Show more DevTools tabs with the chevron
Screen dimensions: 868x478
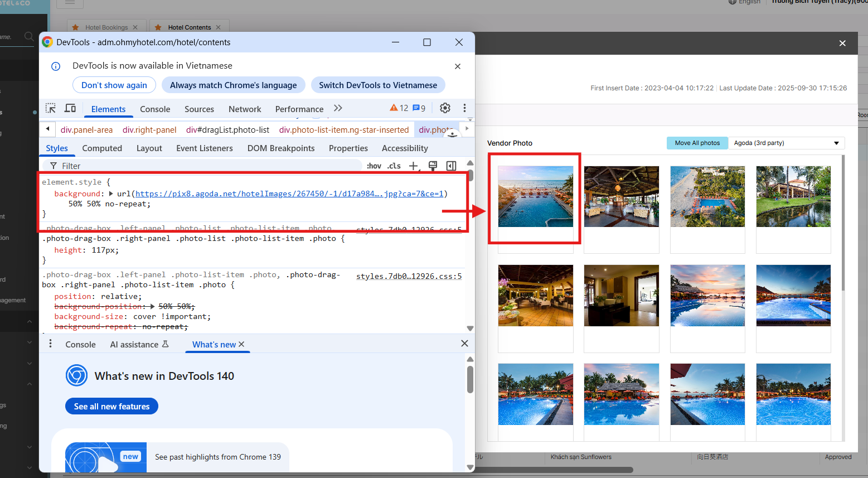338,108
